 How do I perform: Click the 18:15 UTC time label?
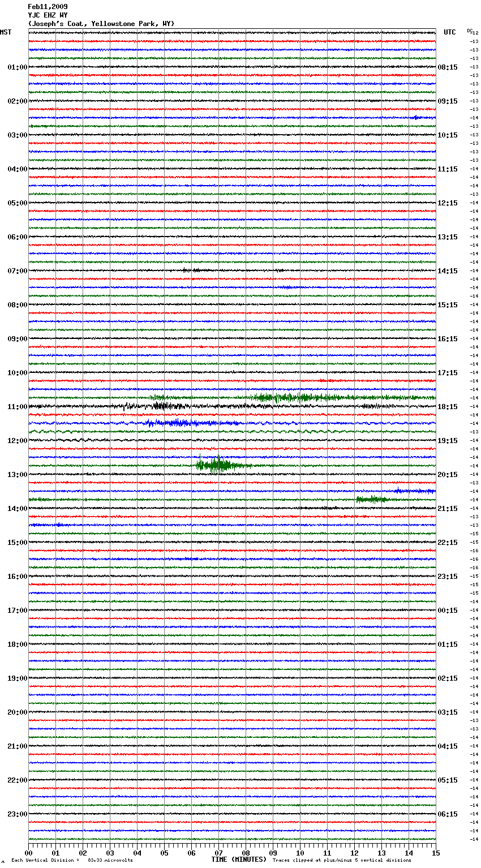coord(448,407)
